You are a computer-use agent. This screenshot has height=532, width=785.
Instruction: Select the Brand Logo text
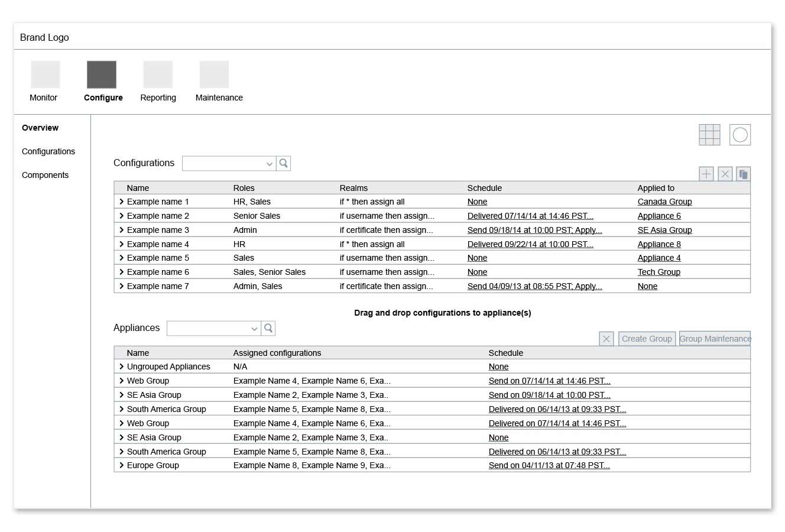[44, 37]
